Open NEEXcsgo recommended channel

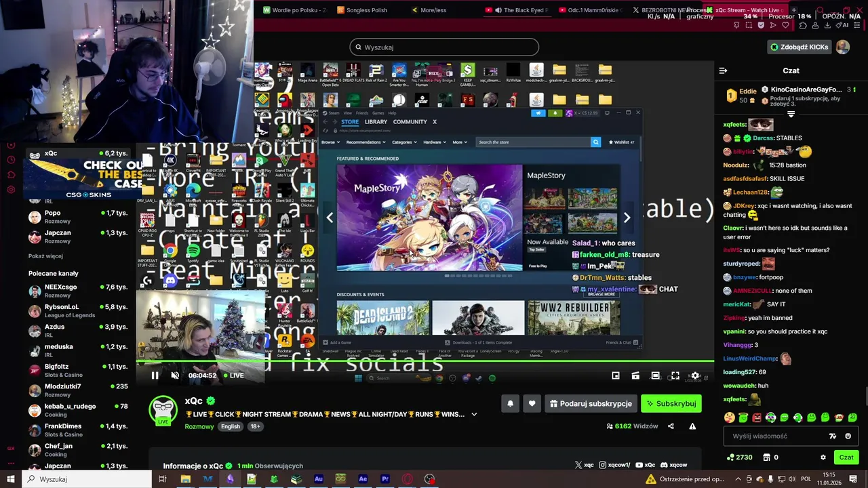coord(78,291)
